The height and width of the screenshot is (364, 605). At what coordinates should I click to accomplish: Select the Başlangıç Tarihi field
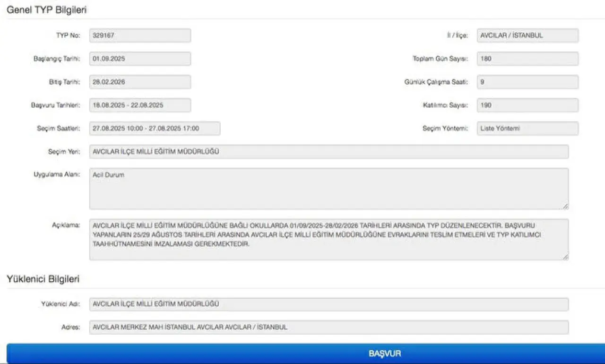coord(140,59)
